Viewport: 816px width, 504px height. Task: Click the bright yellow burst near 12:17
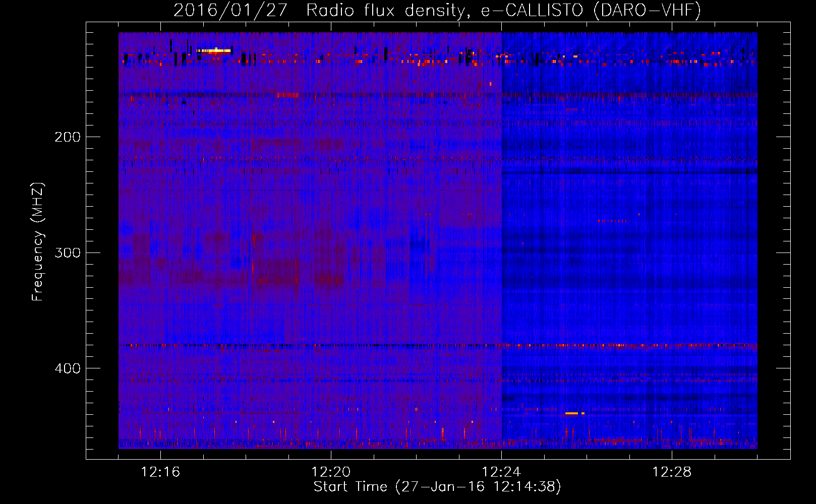pos(214,50)
